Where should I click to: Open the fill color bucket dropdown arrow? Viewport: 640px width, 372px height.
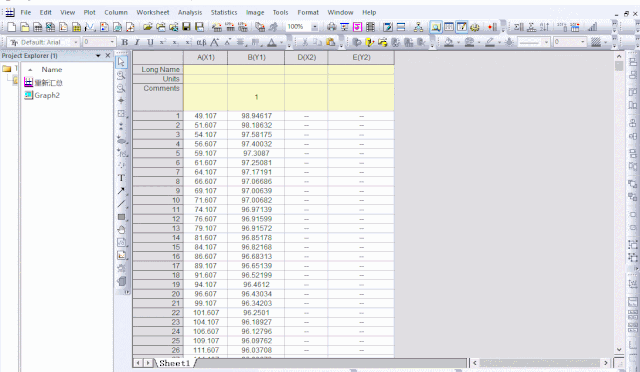458,42
